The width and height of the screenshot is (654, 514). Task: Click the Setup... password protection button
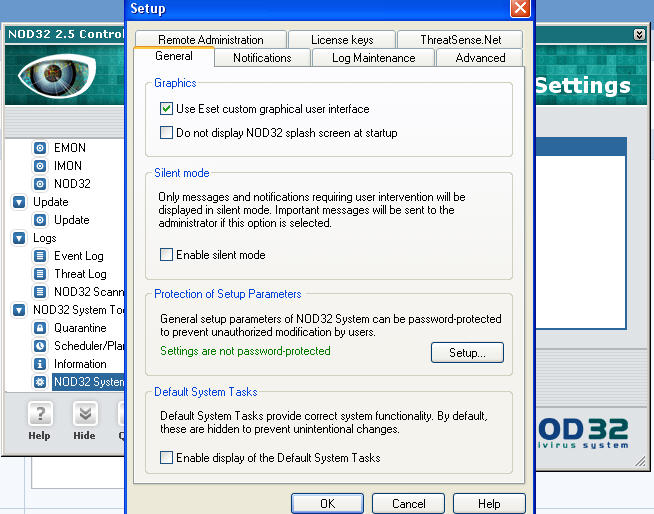[x=467, y=353]
